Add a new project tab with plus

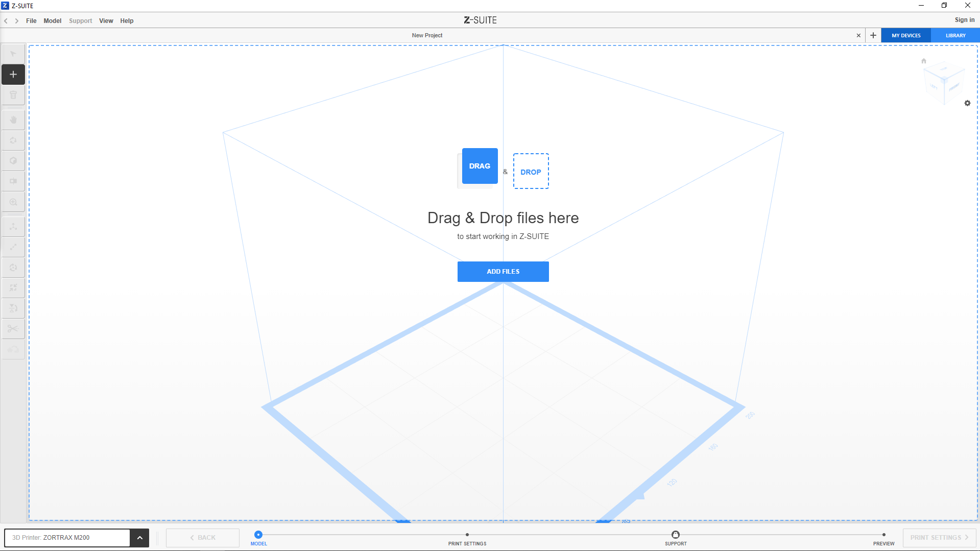(x=873, y=36)
